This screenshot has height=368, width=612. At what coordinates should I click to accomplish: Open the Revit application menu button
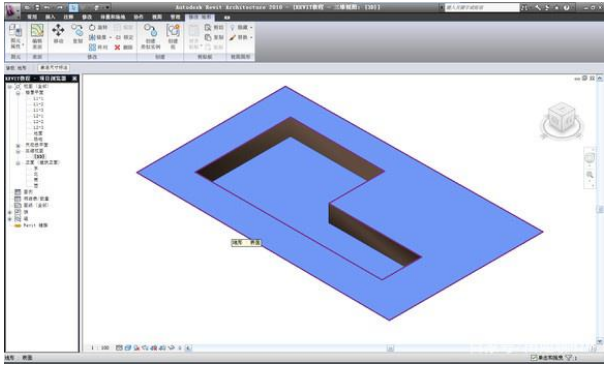tap(12, 11)
